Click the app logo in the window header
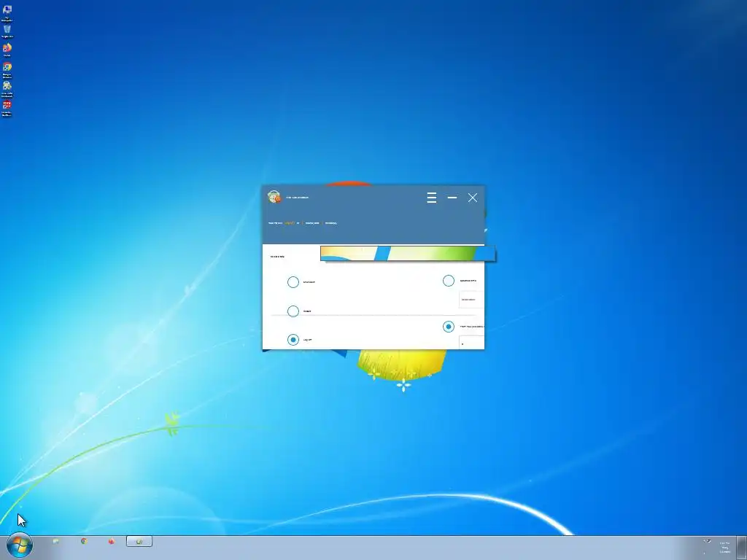The width and height of the screenshot is (747, 560). [x=274, y=197]
